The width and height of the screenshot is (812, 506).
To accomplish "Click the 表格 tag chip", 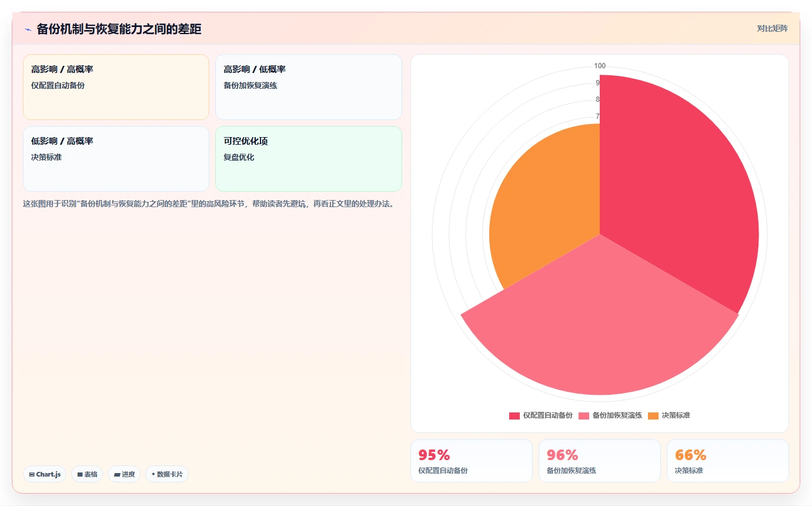I will click(87, 474).
